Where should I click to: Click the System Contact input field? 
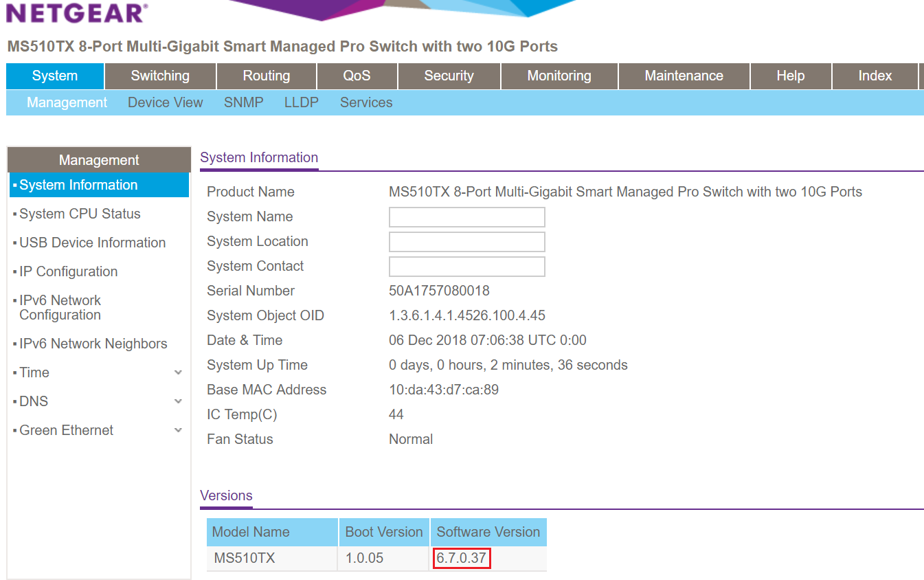467,267
